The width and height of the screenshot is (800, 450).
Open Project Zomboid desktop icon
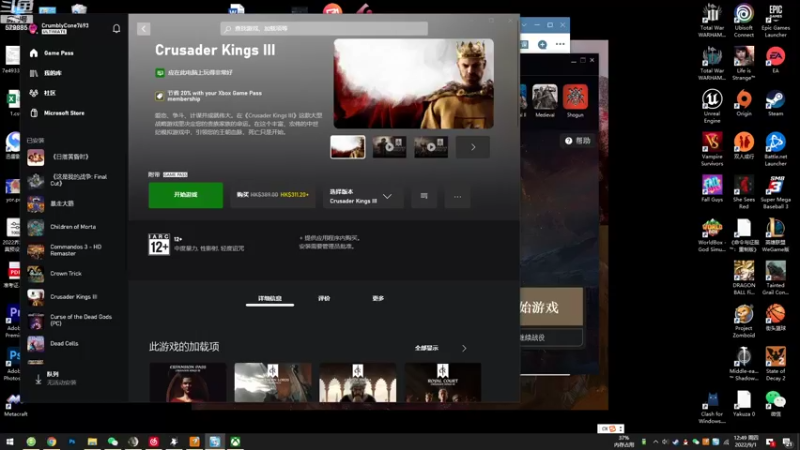point(743,321)
